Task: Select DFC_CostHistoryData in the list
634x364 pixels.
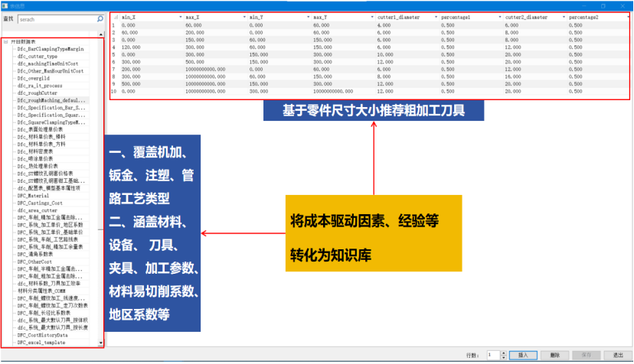Action: (42, 335)
